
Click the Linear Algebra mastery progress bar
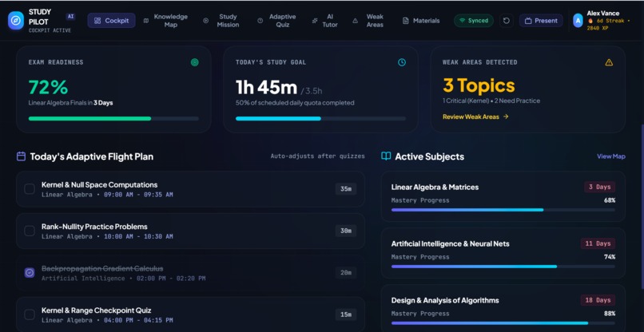point(503,210)
